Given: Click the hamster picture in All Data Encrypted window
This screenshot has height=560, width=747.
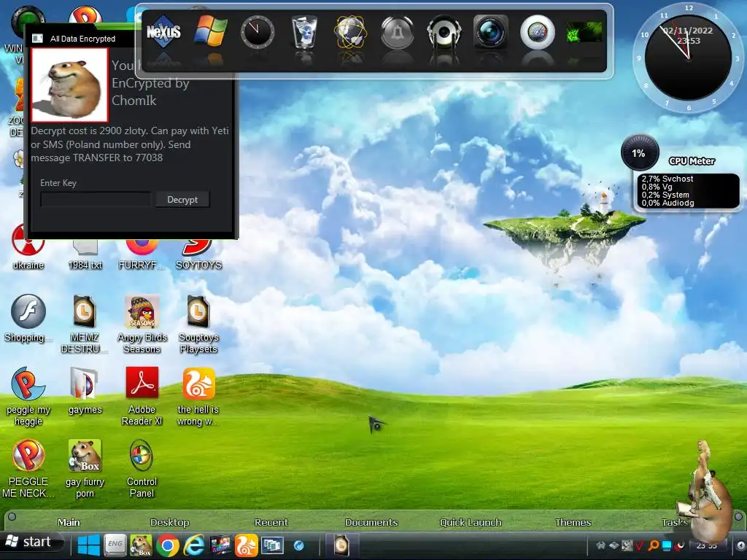Looking at the screenshot, I should pyautogui.click(x=69, y=85).
